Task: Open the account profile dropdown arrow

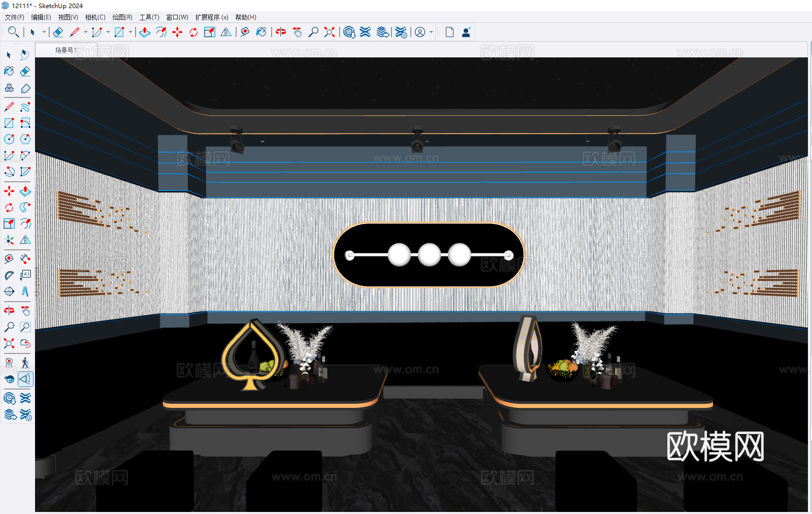Action: tap(431, 32)
